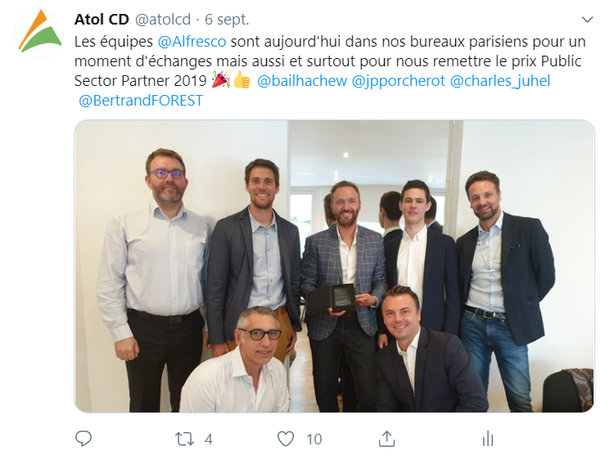
Task: Click the retweet count showing 4
Action: tap(209, 439)
